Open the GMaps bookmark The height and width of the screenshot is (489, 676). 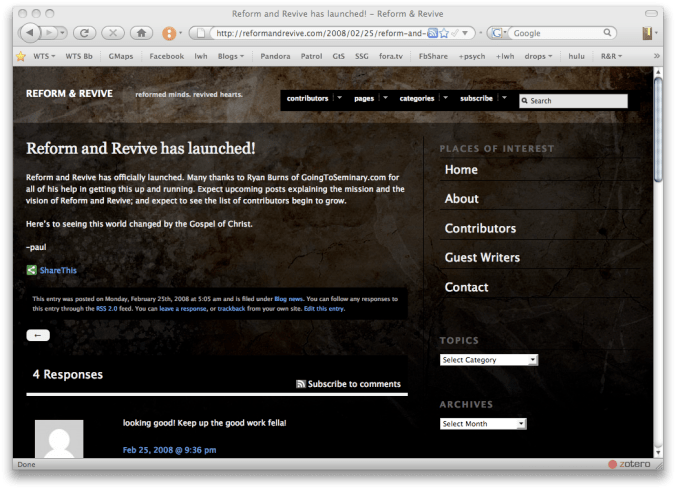click(x=121, y=56)
